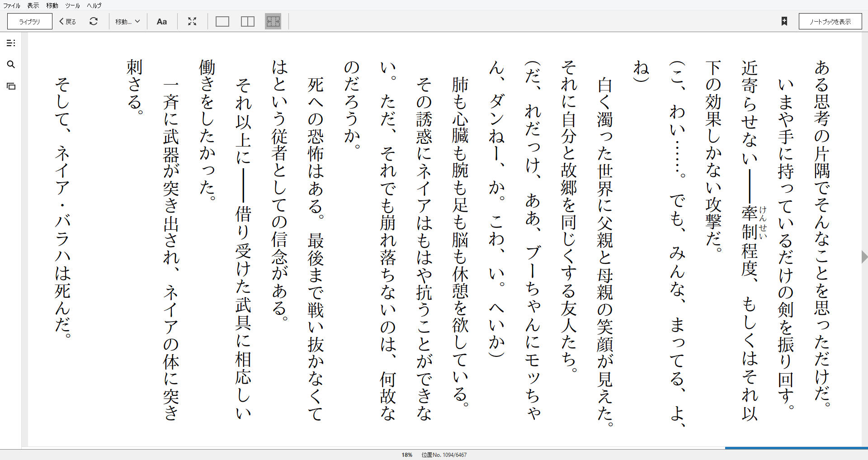868x460 pixels.
Task: Click the line beginning ある思考の片隅で
Action: [822, 233]
